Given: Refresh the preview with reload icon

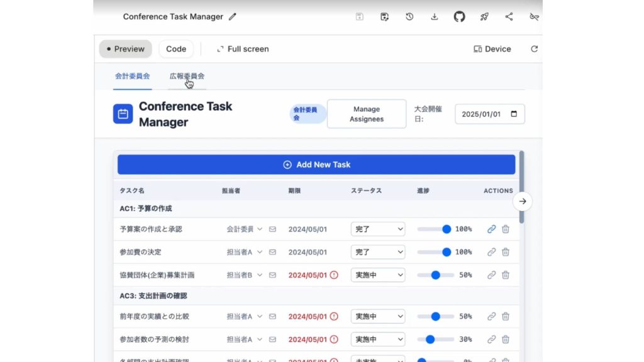Looking at the screenshot, I should pos(534,49).
